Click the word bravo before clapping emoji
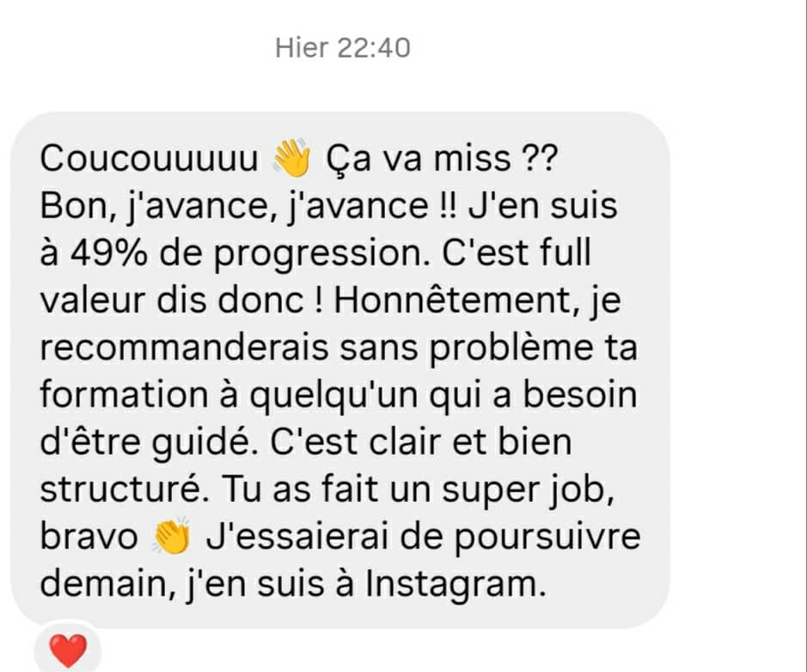Viewport: 807px width, 672px height. [x=89, y=536]
